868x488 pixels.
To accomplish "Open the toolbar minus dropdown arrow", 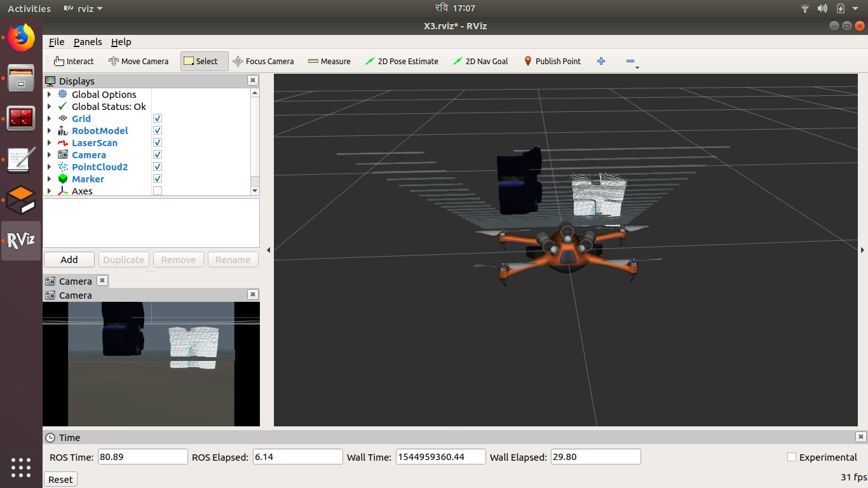I will (637, 67).
